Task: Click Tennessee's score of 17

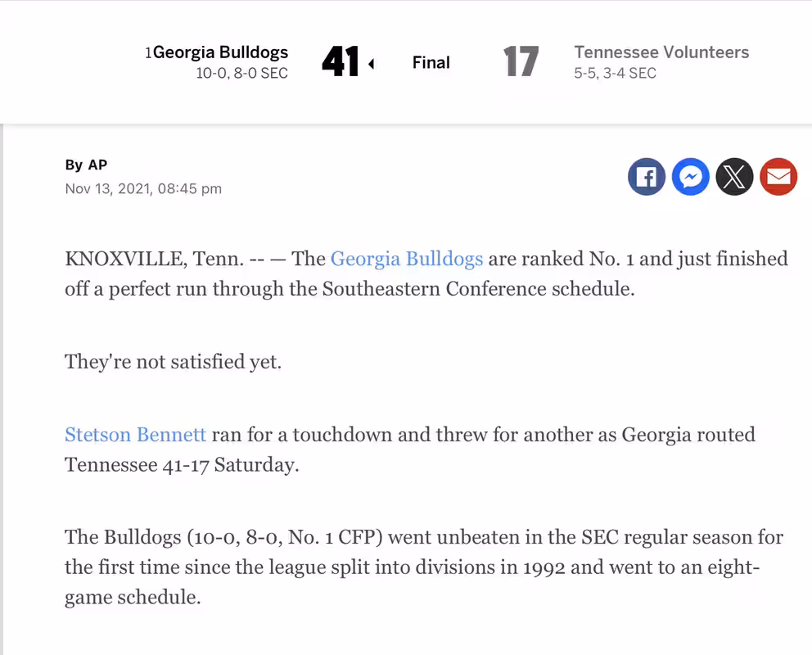Action: click(x=521, y=61)
